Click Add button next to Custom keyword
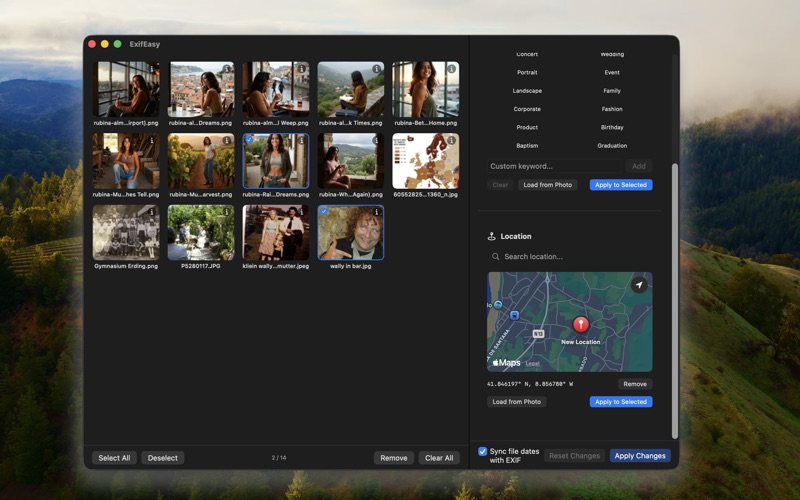The height and width of the screenshot is (500, 800). point(639,166)
